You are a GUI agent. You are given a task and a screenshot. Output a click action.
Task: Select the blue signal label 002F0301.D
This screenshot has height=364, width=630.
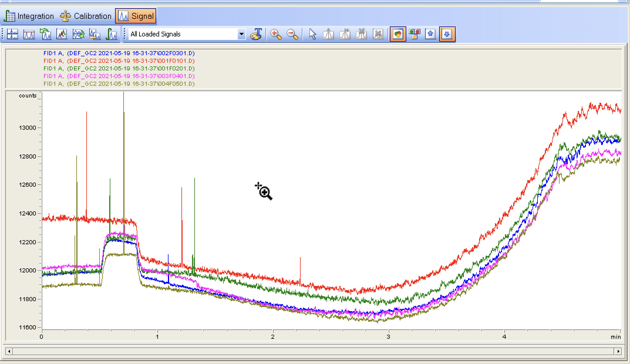(119, 53)
